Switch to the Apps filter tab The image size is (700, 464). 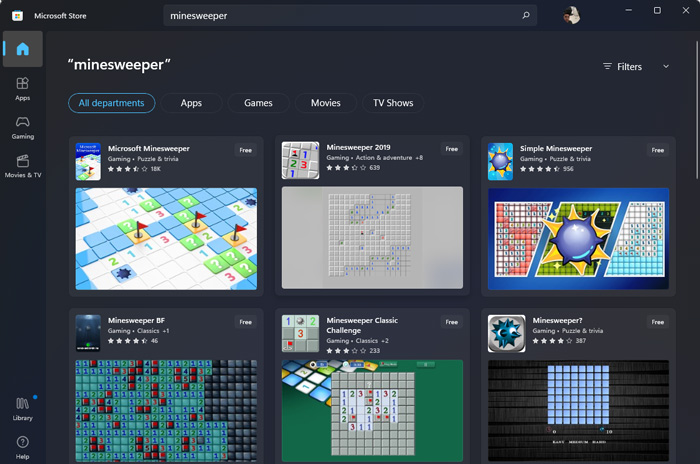[x=192, y=103]
